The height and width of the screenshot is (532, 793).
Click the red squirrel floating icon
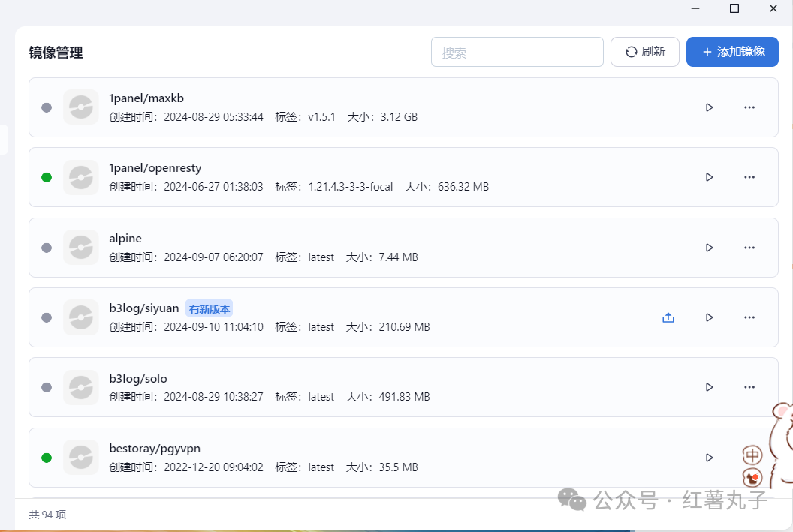coord(752,477)
